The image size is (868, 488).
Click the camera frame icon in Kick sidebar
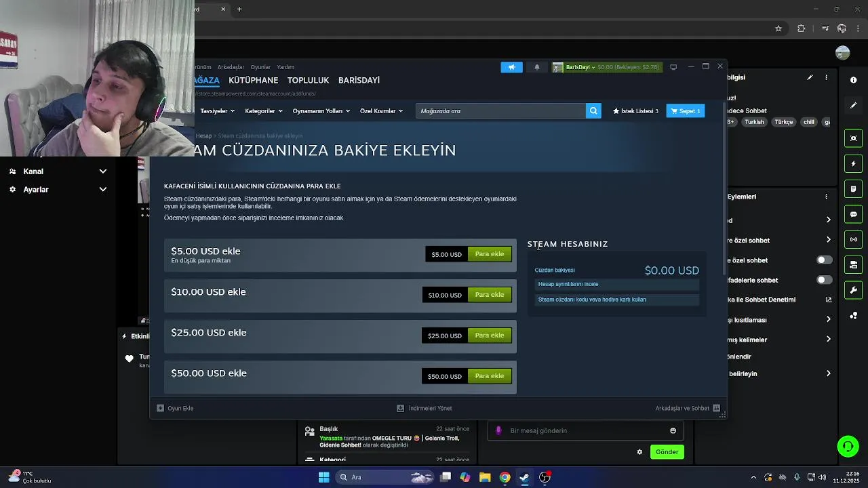[x=853, y=138]
